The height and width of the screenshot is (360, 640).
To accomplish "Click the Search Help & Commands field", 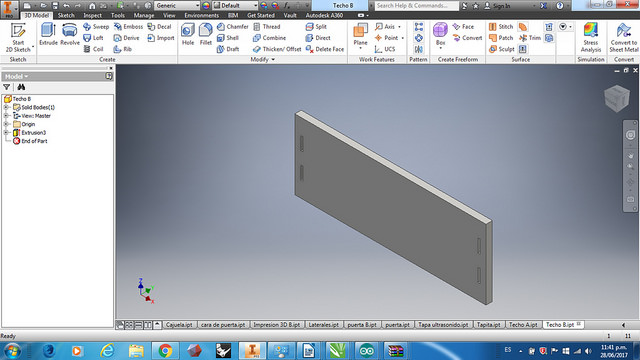I will [x=416, y=5].
